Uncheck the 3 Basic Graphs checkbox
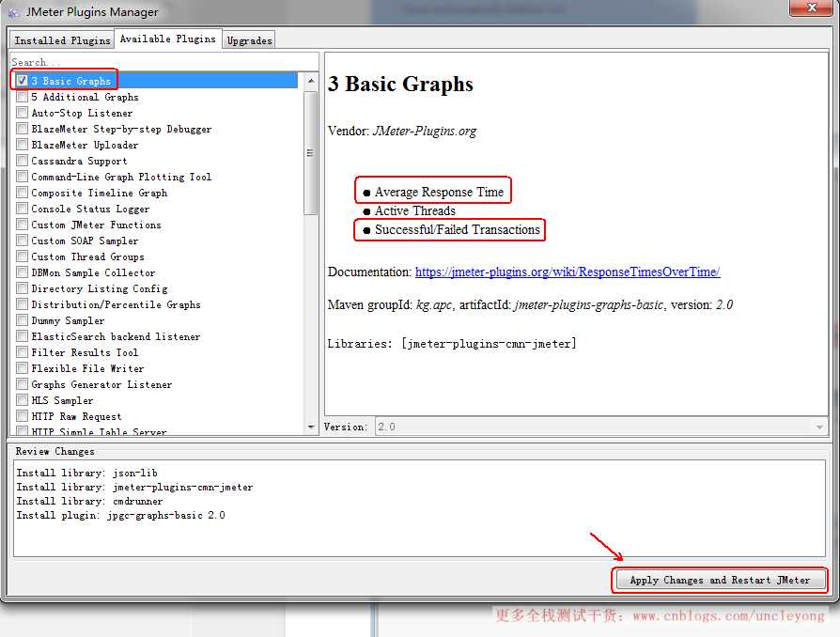 pos(22,81)
